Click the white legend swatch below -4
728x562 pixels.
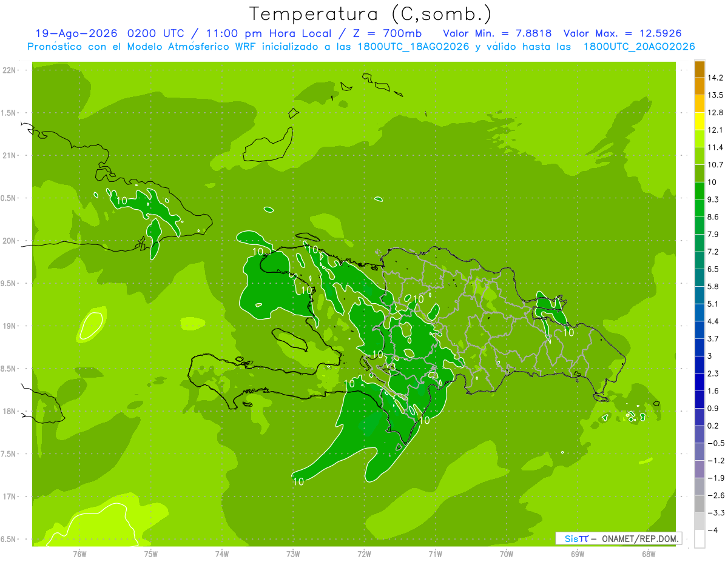[699, 539]
